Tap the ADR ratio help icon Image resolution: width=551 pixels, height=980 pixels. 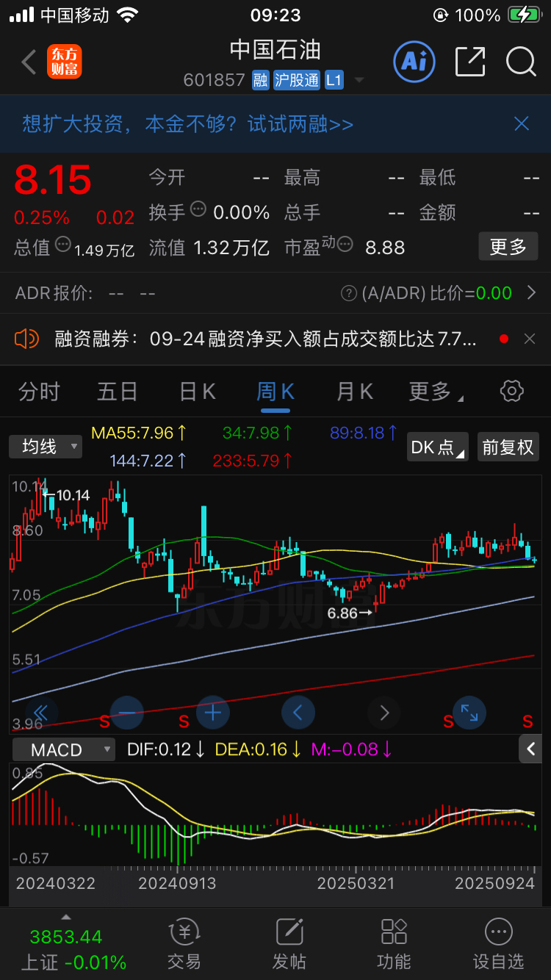349,294
